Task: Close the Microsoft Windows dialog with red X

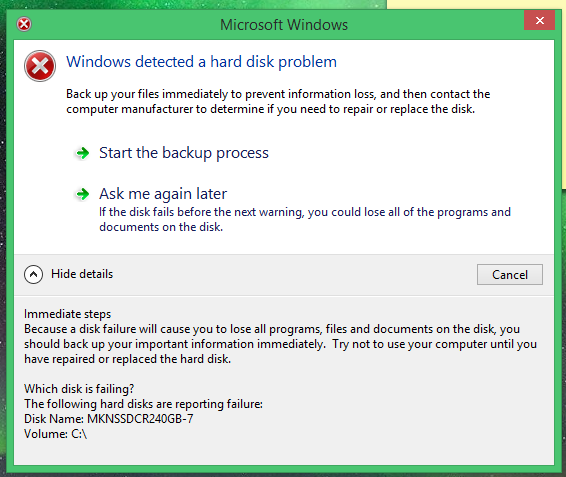Action: pyautogui.click(x=540, y=21)
